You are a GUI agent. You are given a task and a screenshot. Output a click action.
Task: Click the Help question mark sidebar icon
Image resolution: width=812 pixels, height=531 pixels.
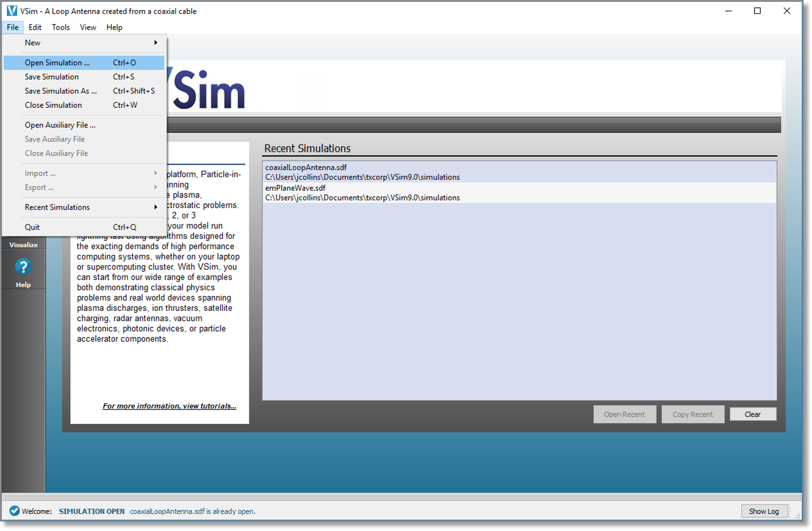[x=23, y=267]
